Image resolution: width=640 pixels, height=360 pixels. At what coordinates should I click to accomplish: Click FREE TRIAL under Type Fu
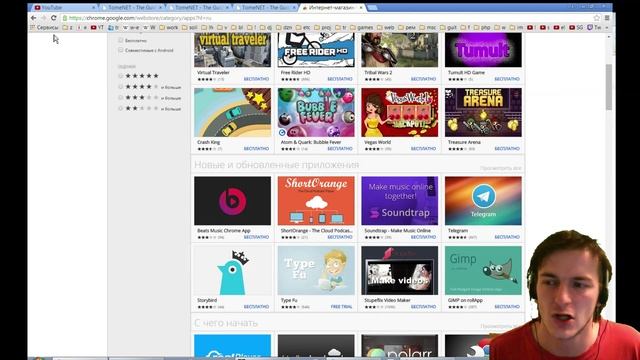coord(342,307)
